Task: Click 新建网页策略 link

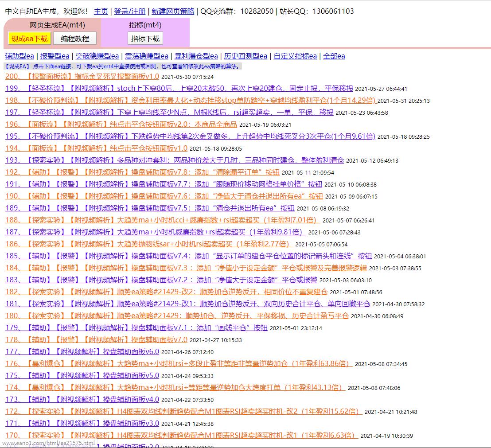Action: pyautogui.click(x=173, y=12)
